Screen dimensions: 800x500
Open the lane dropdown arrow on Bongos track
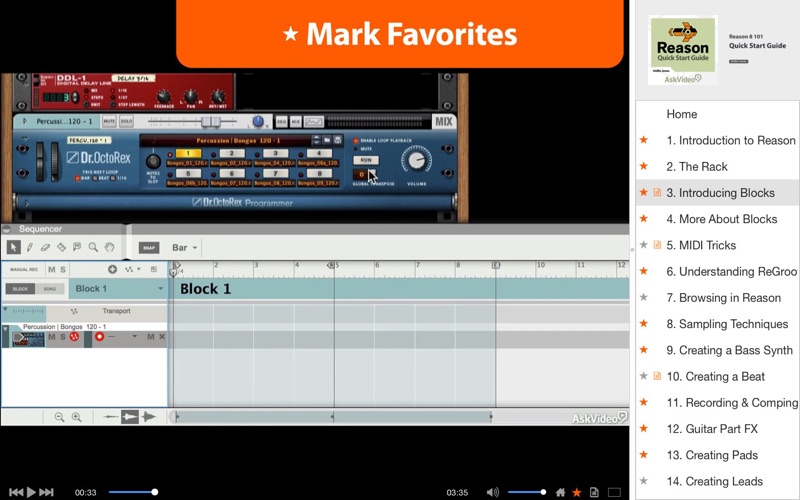(135, 337)
